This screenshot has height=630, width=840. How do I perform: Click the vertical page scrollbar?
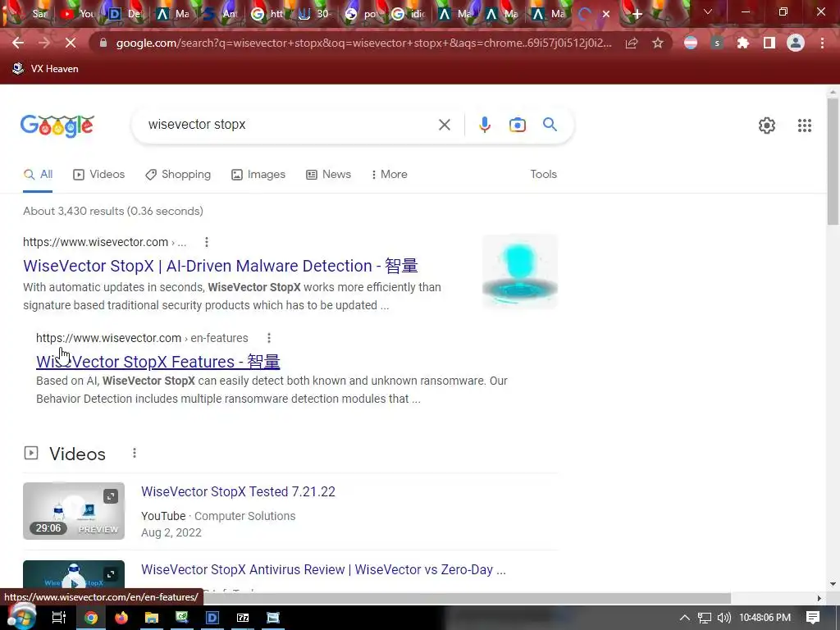[833, 161]
